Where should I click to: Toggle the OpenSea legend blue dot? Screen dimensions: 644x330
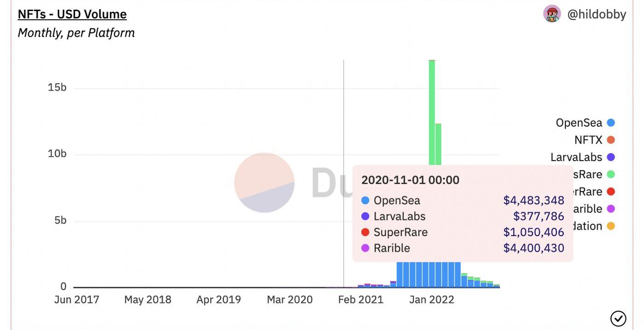pyautogui.click(x=611, y=123)
